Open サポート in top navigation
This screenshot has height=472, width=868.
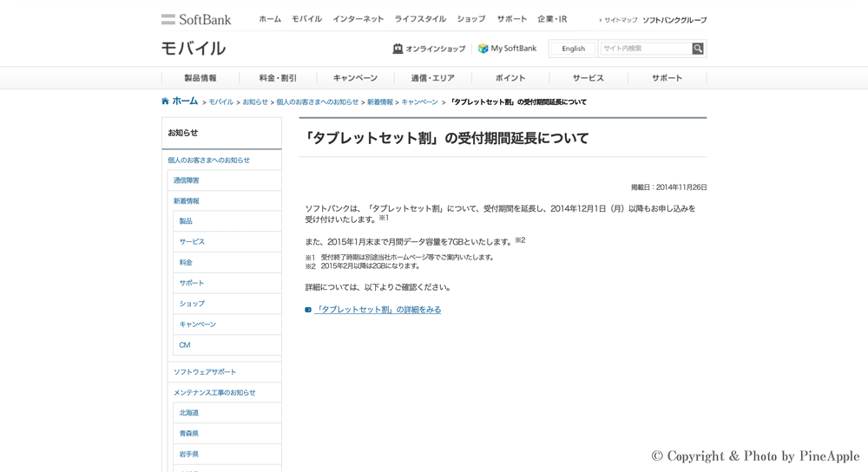pyautogui.click(x=511, y=19)
